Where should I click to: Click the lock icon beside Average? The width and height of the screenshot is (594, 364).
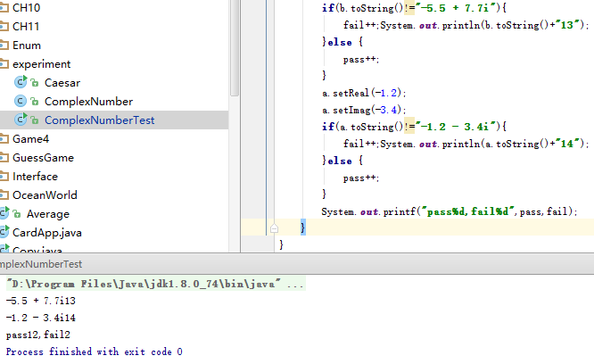[x=16, y=214]
